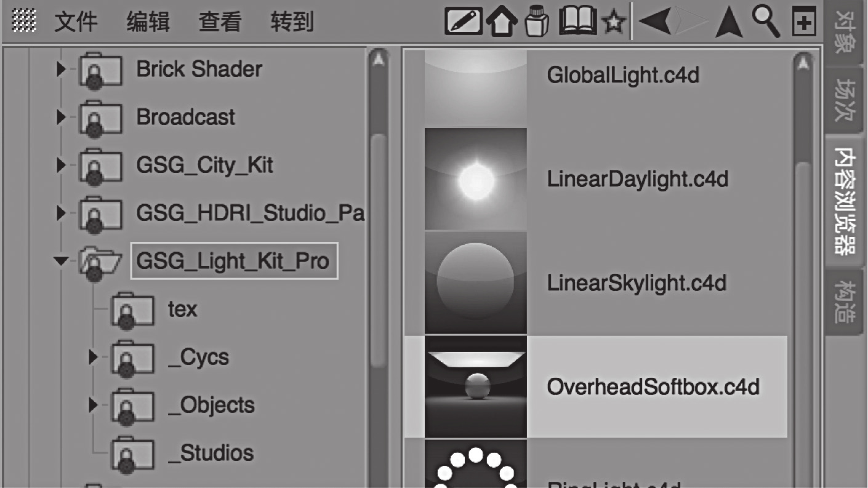Click the locked folder icon for Broadcast
Viewport: 868px width, 488px height.
pyautogui.click(x=100, y=120)
